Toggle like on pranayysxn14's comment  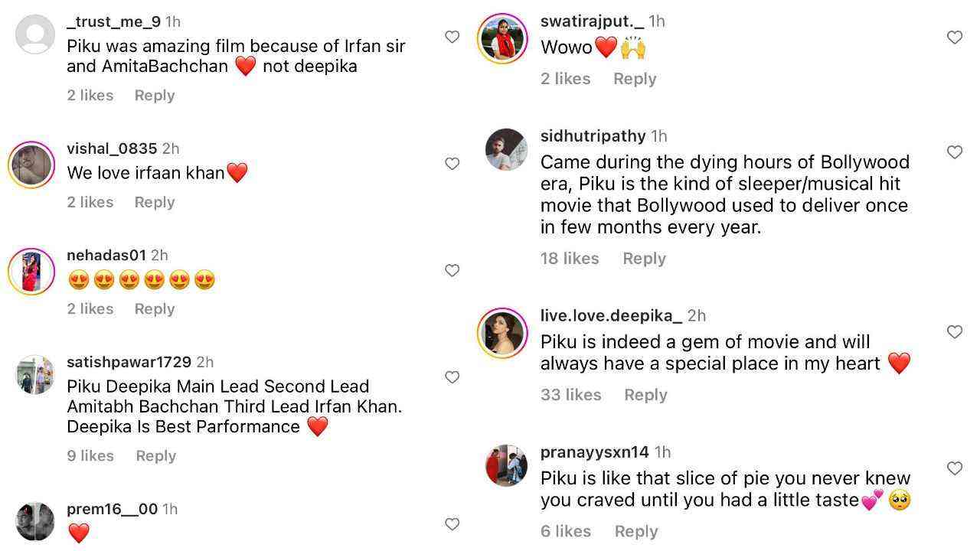pyautogui.click(x=954, y=468)
